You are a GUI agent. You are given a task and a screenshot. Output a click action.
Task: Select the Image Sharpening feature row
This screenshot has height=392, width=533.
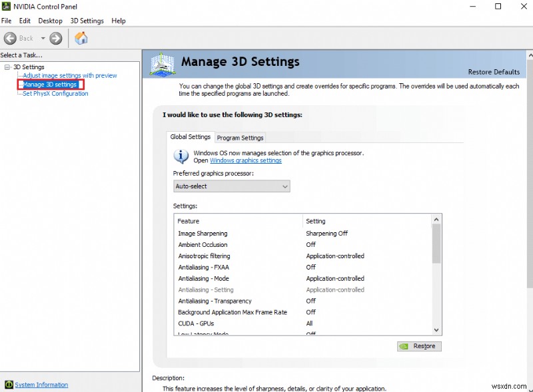pos(203,234)
